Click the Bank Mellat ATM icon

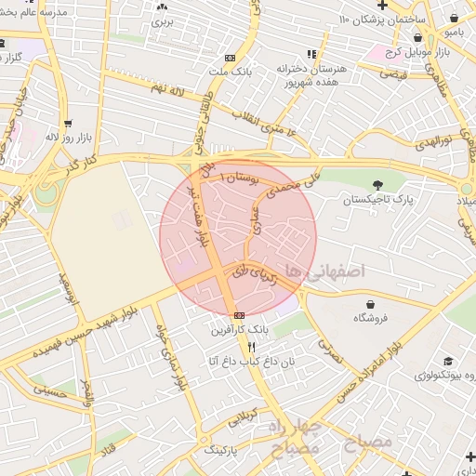[230, 59]
